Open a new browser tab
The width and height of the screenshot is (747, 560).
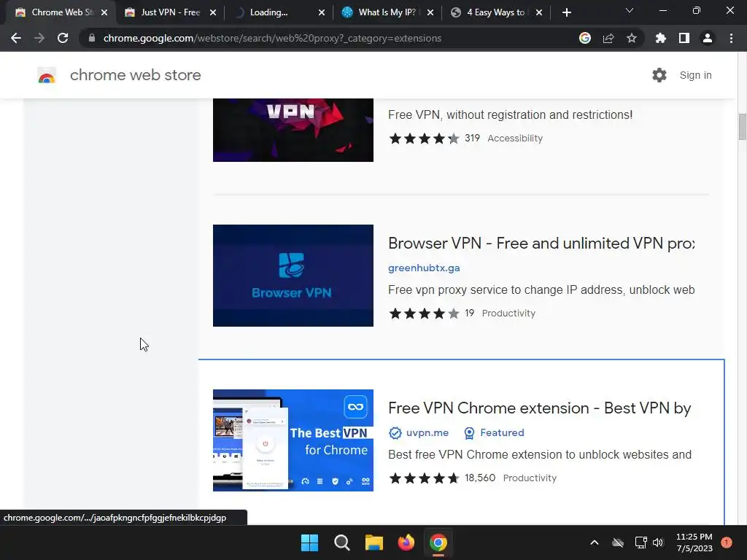point(566,12)
